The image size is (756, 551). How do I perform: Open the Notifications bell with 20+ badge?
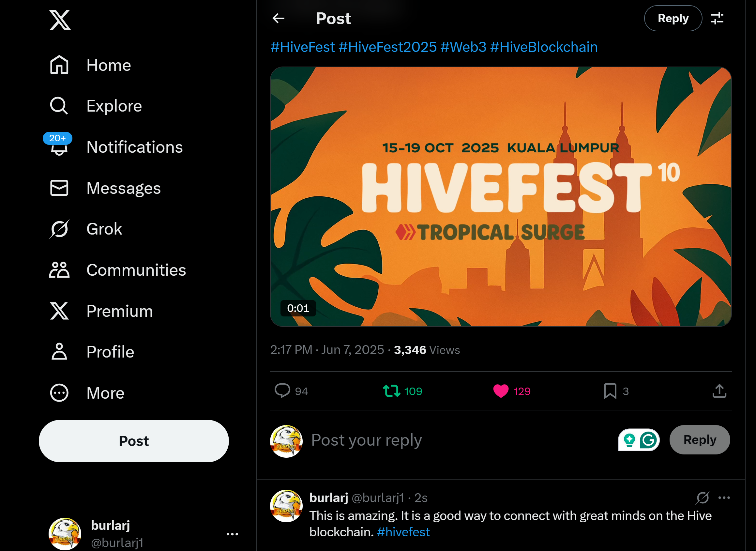59,147
